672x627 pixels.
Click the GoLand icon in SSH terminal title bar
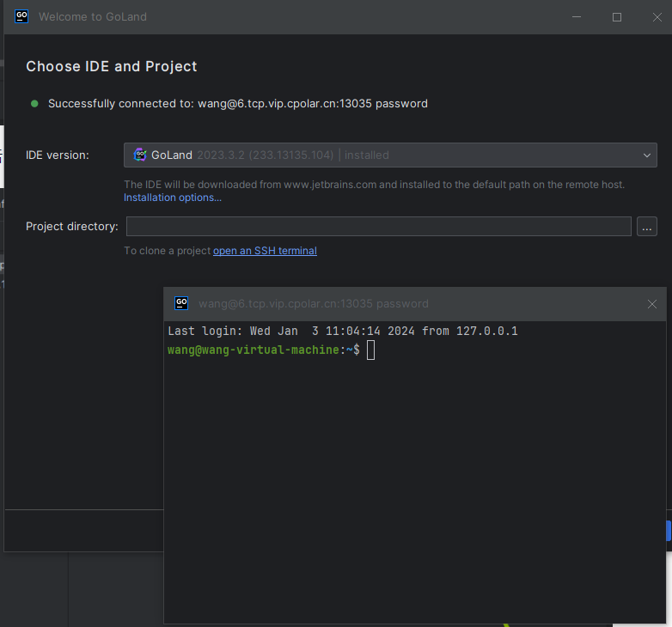pos(181,303)
